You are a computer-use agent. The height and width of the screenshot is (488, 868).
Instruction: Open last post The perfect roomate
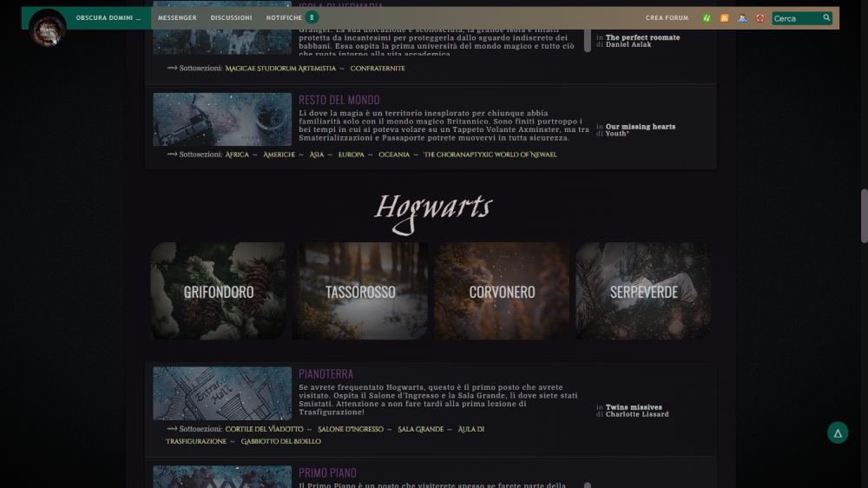coord(642,37)
